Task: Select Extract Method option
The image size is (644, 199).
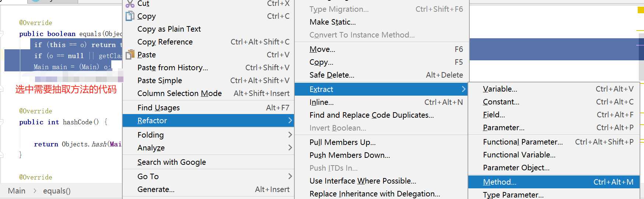Action: [x=500, y=182]
